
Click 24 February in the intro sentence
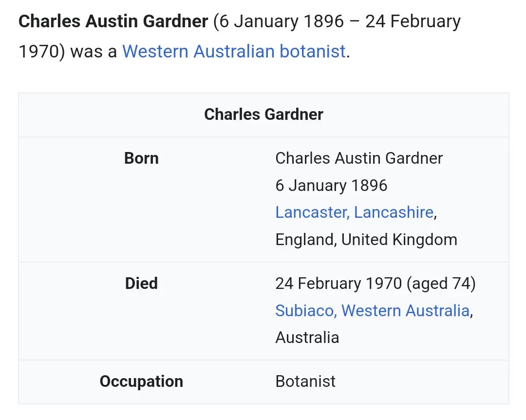click(413, 21)
